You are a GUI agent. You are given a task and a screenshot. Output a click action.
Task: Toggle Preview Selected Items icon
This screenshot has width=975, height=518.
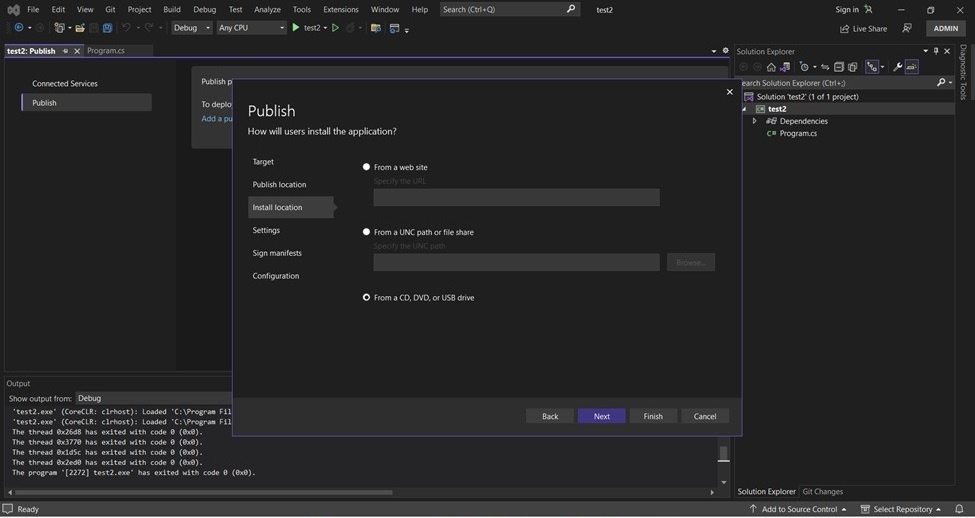912,67
